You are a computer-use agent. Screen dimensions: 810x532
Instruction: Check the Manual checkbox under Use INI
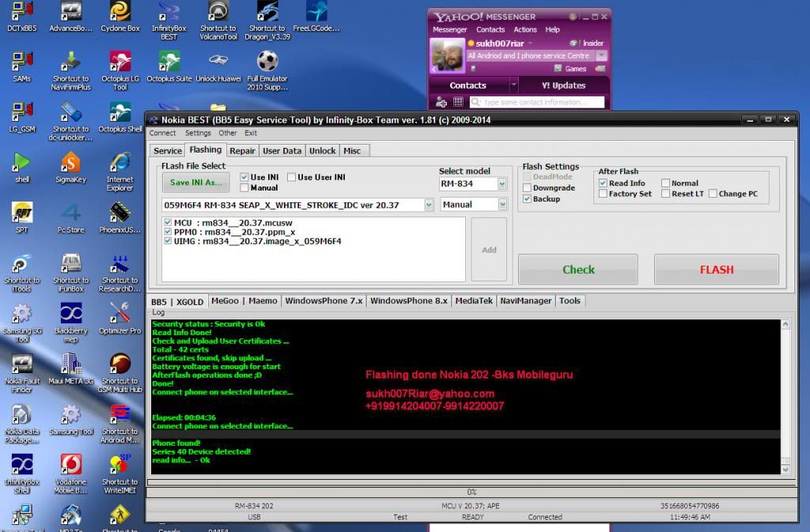tap(244, 188)
